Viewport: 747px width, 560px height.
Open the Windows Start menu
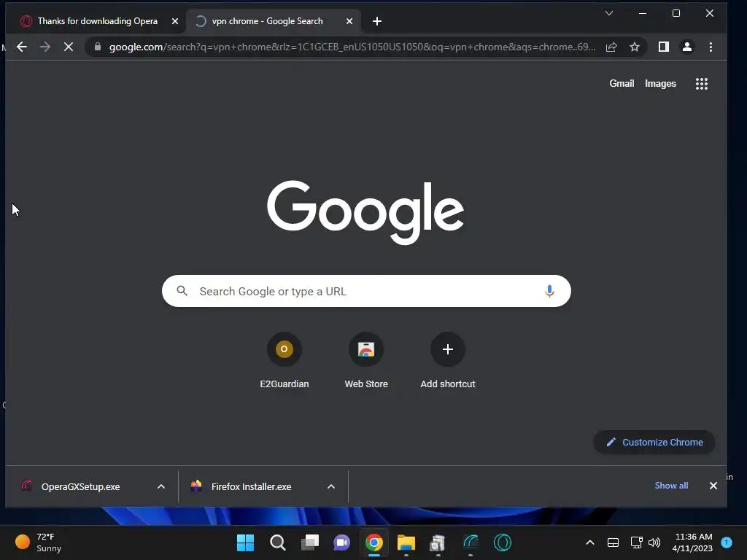(245, 542)
